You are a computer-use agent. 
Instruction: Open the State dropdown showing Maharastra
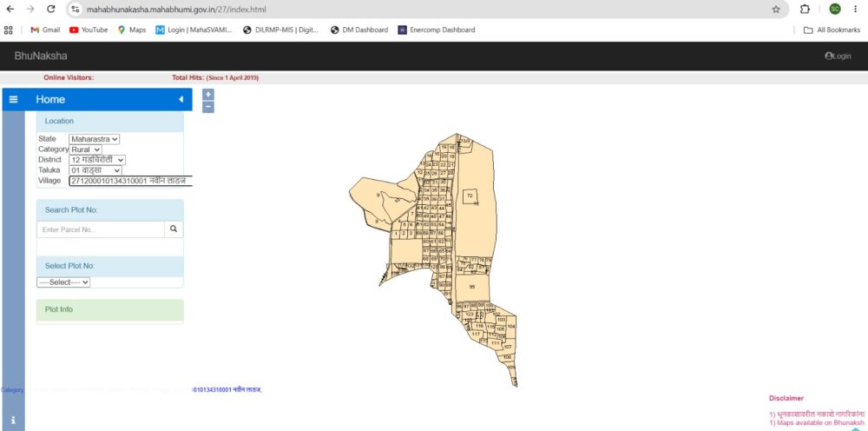tap(94, 139)
